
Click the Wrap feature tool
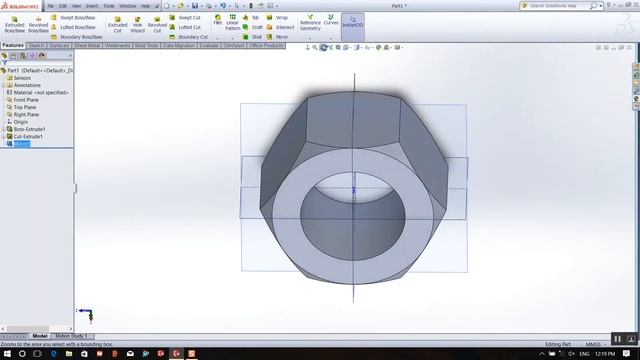[277, 18]
